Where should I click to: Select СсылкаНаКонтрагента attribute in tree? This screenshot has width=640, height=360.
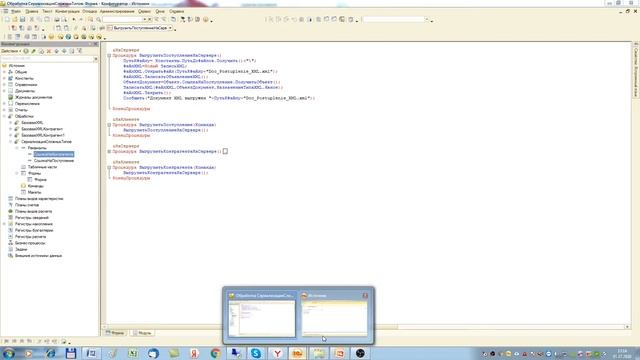(x=54, y=154)
